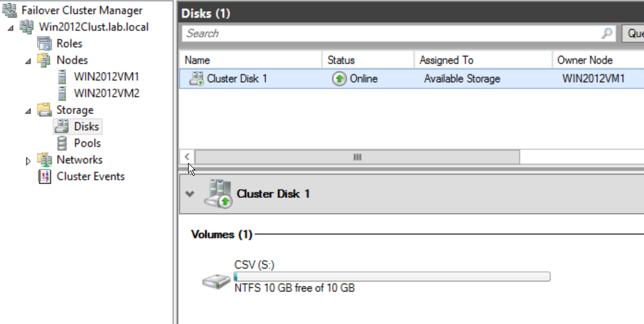
Task: Select the Storage tree item label
Action: point(75,110)
